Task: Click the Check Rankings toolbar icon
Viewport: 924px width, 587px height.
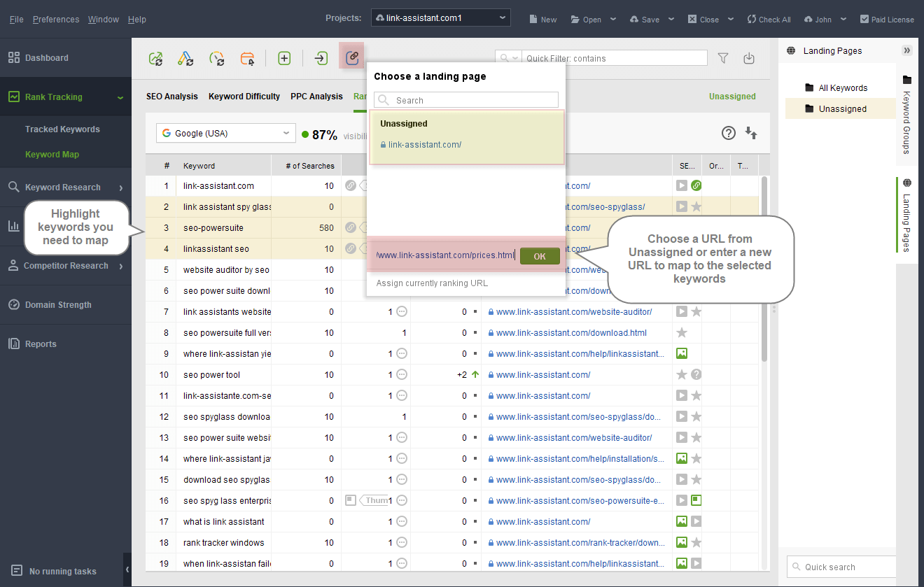Action: 155,59
